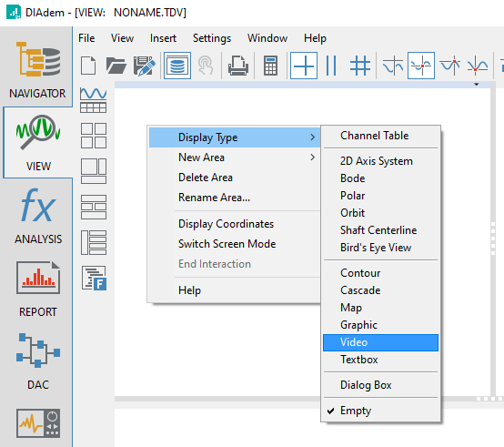This screenshot has width=504, height=447.
Task: Open the Settings menu
Action: coord(212,38)
